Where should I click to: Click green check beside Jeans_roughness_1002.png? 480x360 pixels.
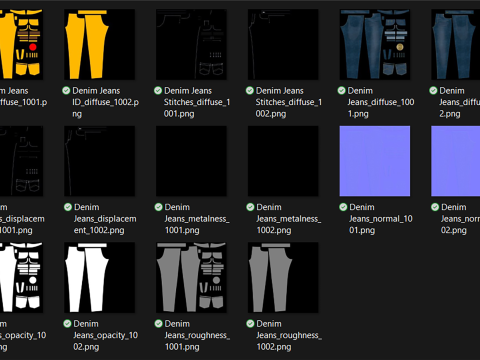coord(250,323)
